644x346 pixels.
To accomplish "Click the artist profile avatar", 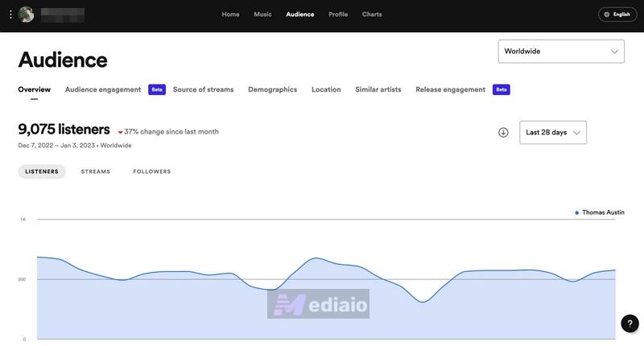I will click(26, 14).
